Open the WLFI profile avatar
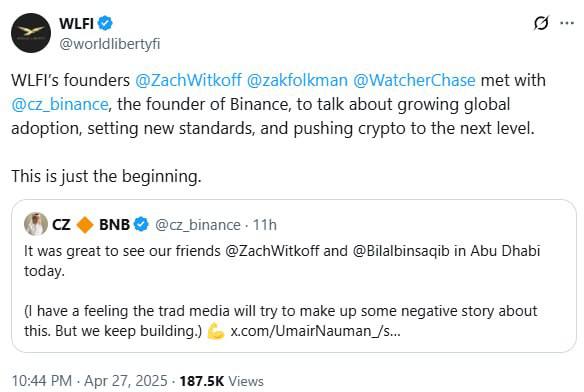Image resolution: width=584 pixels, height=392 pixels. [31, 33]
